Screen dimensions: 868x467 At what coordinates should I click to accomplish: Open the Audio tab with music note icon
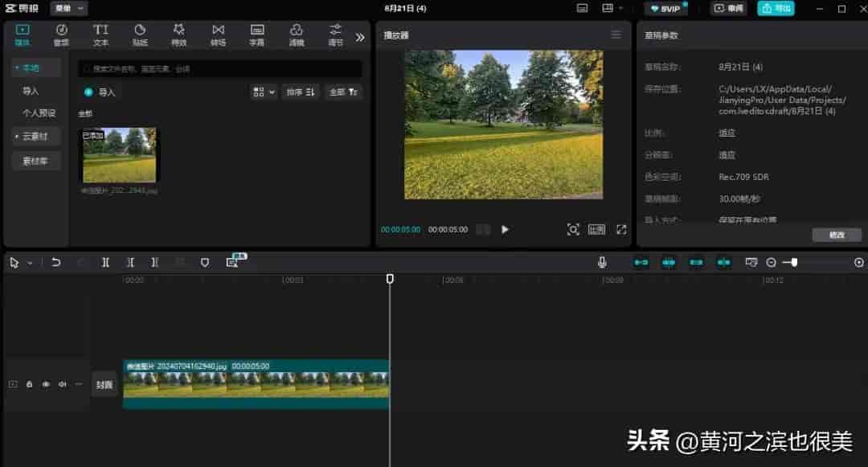(x=61, y=35)
